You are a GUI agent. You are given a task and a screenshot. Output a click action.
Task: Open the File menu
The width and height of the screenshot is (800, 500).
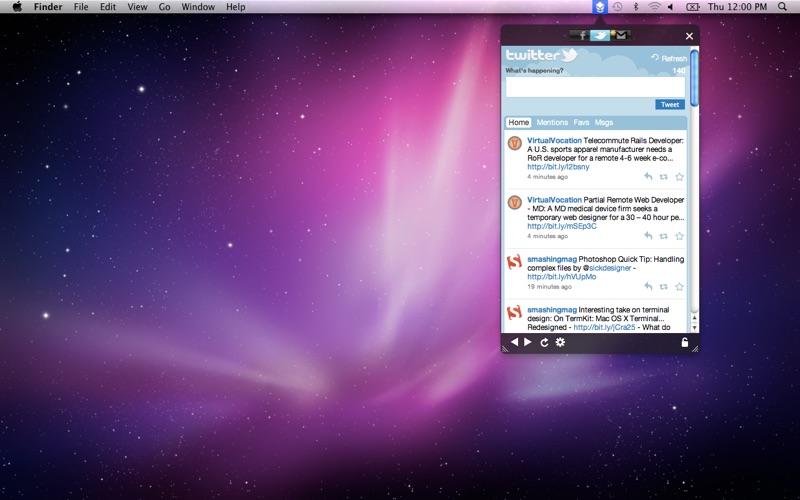[81, 7]
